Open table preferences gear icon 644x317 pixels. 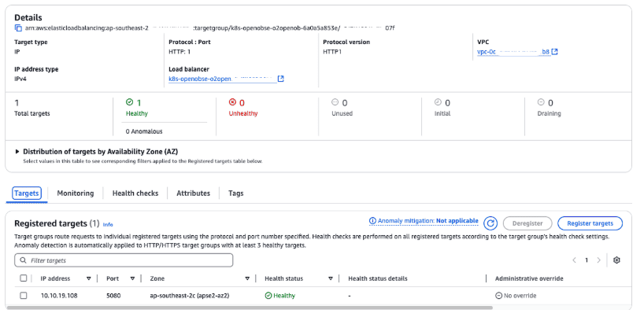(x=616, y=260)
